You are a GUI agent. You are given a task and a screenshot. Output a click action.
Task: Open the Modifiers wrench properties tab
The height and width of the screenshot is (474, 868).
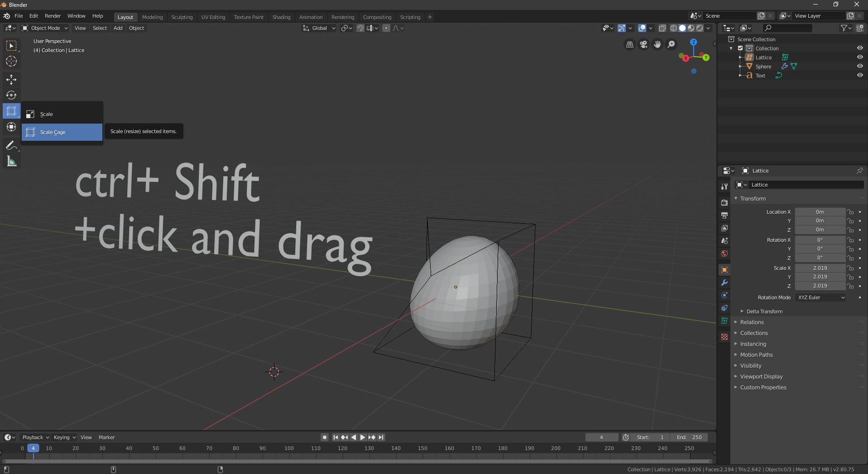click(x=724, y=282)
